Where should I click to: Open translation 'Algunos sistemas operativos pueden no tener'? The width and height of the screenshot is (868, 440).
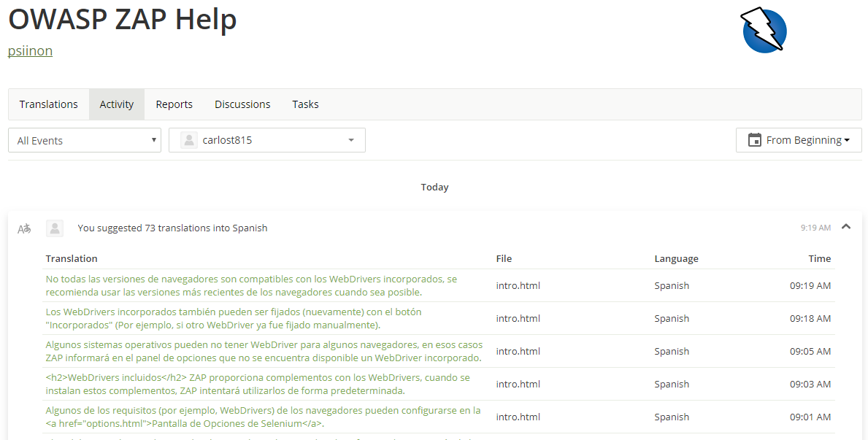[x=264, y=351]
